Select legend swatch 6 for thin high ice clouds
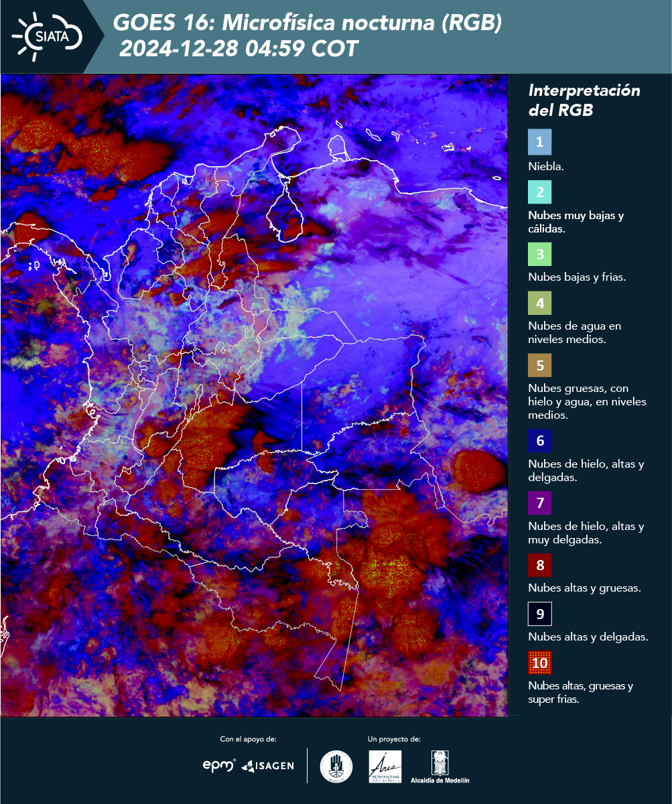Image resolution: width=672 pixels, height=804 pixels. click(539, 441)
